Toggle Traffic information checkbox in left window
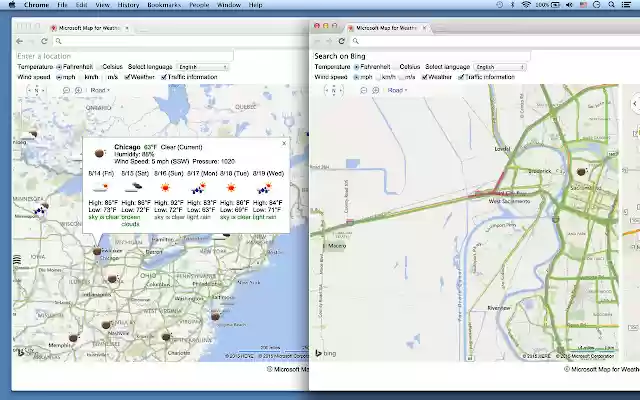 coord(164,77)
